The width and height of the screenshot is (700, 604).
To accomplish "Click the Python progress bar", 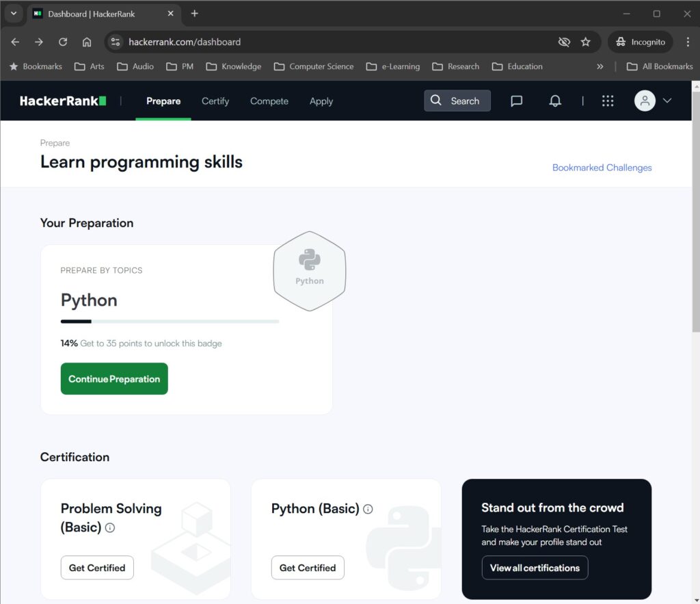I will [170, 321].
